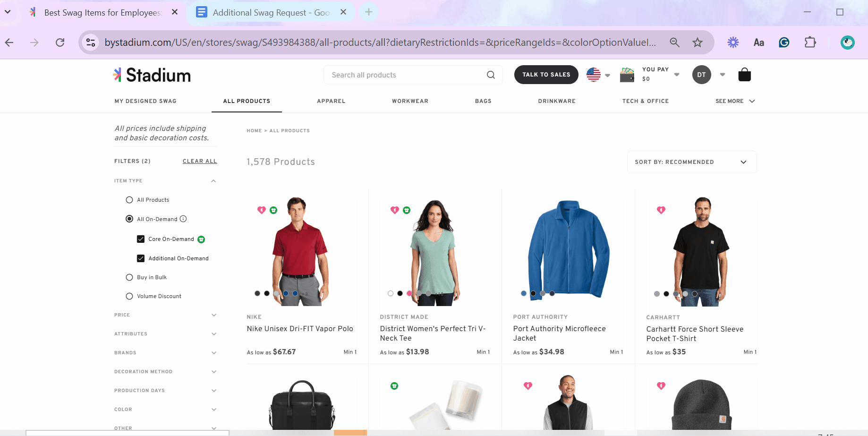Open the Drinkware category tab

(557, 101)
